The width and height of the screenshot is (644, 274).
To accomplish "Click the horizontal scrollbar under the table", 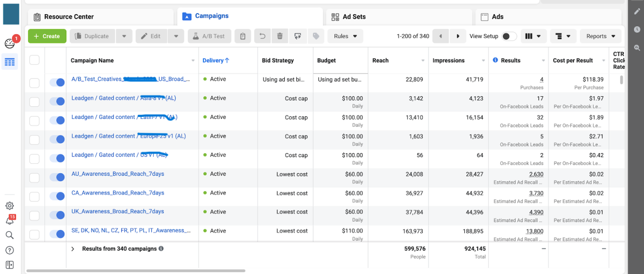I will click(x=136, y=271).
